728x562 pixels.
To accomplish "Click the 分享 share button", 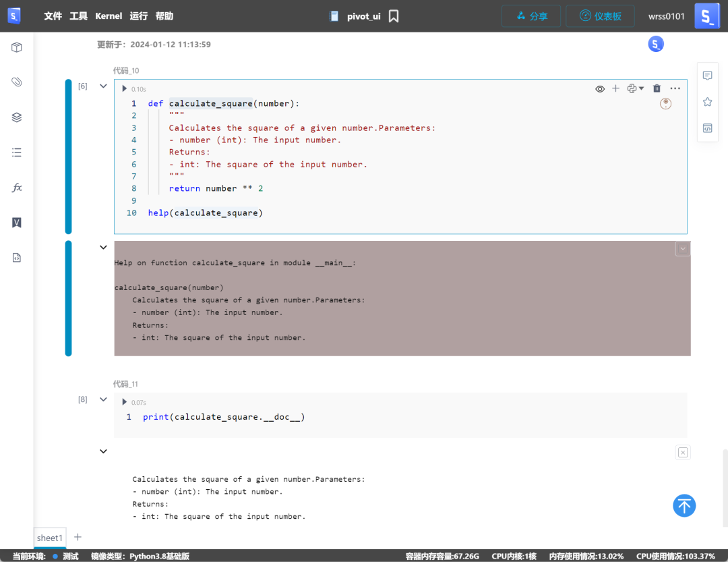I will (531, 16).
